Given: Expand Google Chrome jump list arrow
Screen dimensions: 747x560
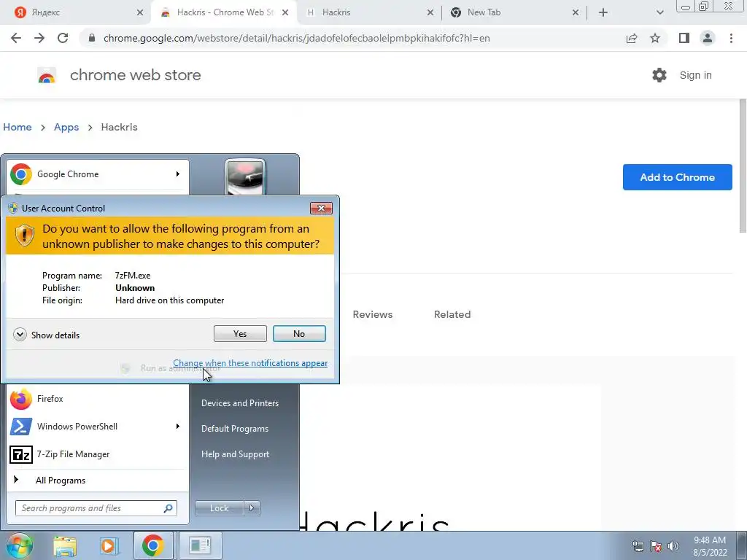Looking at the screenshot, I should click(x=178, y=174).
